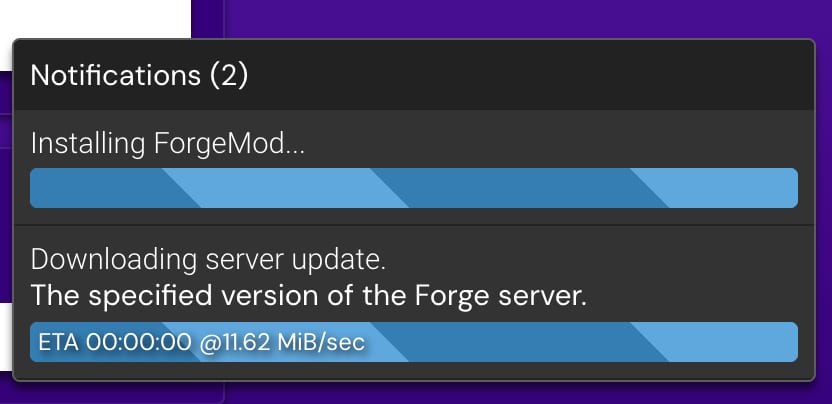This screenshot has height=404, width=832.
Task: Click the ETA 00:00:00 time readout
Action: click(114, 342)
